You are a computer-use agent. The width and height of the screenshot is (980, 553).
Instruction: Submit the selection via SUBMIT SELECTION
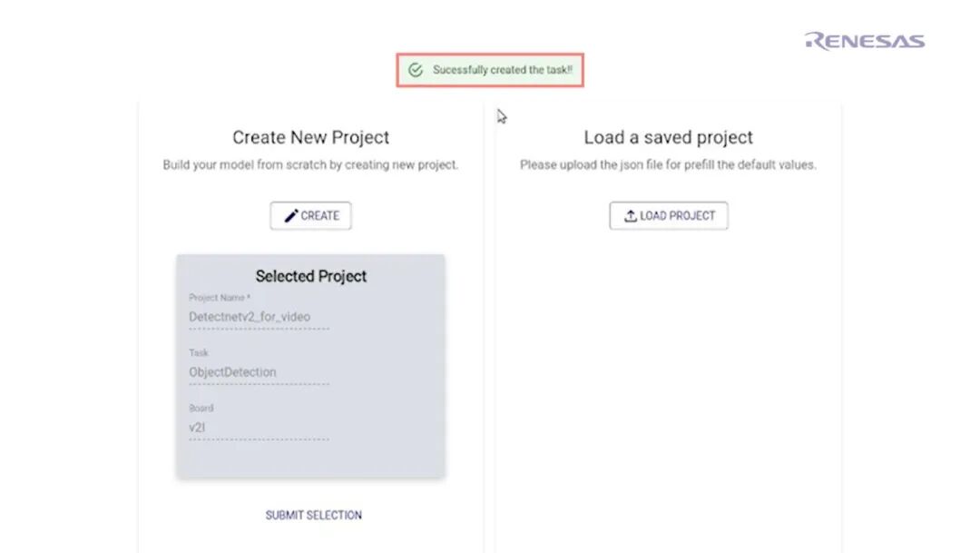coord(313,515)
